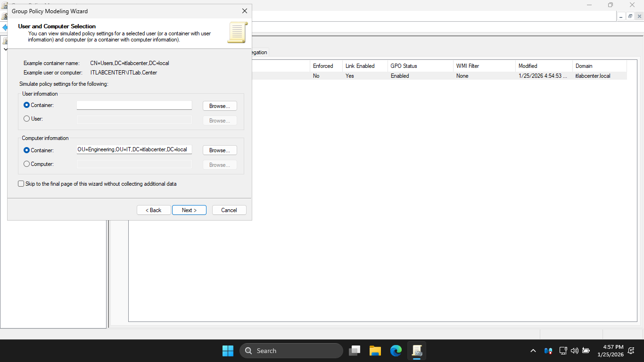This screenshot has height=362, width=644.
Task: Show hidden system tray icons
Action: click(533, 351)
